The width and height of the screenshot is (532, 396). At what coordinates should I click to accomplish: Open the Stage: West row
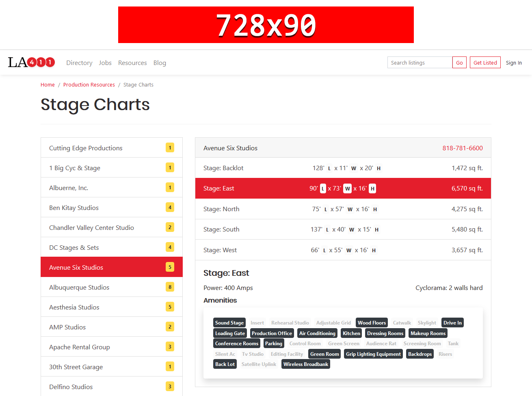coord(343,250)
